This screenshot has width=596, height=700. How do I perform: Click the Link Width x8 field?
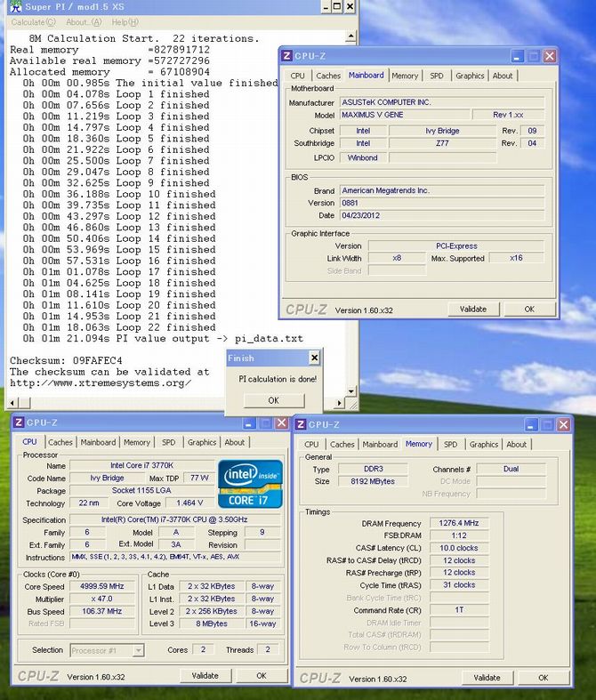(x=397, y=258)
